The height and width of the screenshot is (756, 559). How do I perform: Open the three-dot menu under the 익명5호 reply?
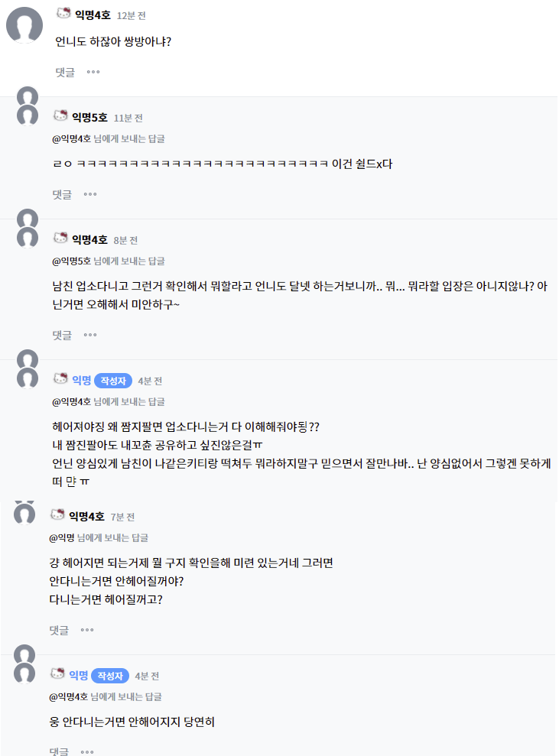[90, 194]
